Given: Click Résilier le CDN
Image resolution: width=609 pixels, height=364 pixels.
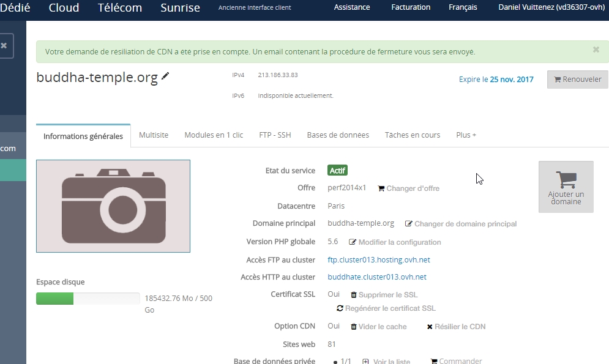Looking at the screenshot, I should (x=456, y=326).
